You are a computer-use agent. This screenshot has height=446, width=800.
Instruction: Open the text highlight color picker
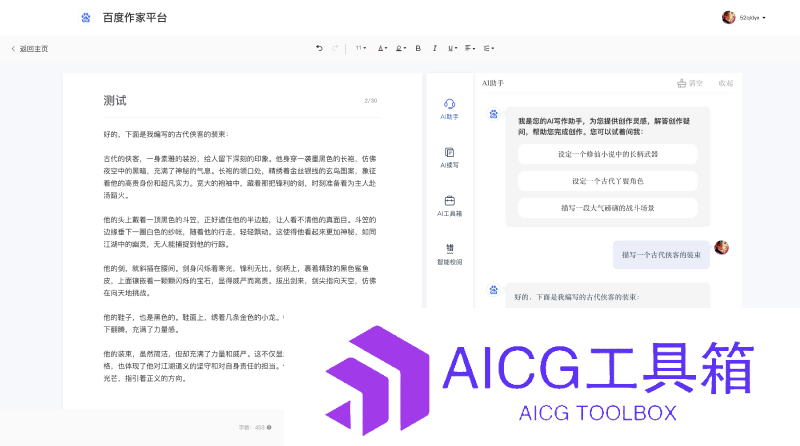401,48
